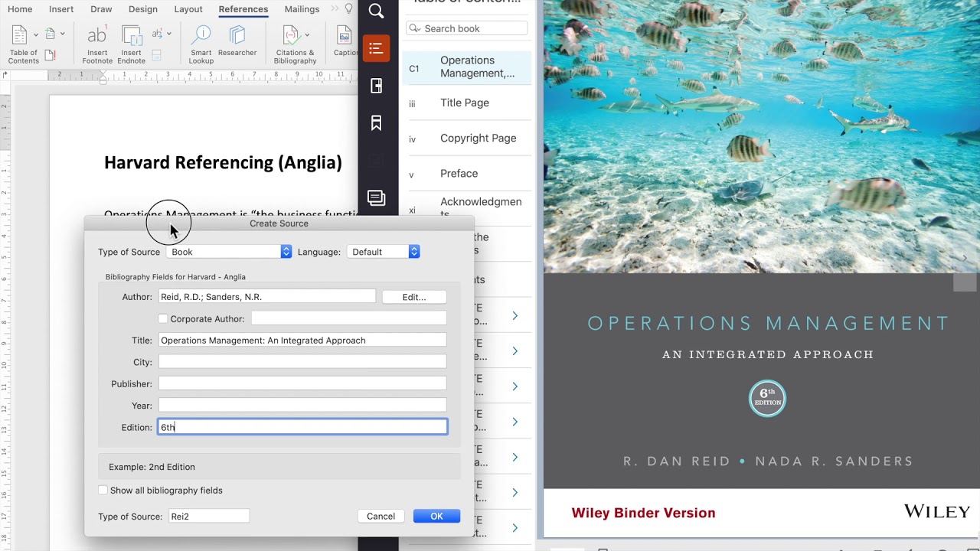Select the table of contents list icon
Viewport: 980px width, 551px height.
coord(376,49)
